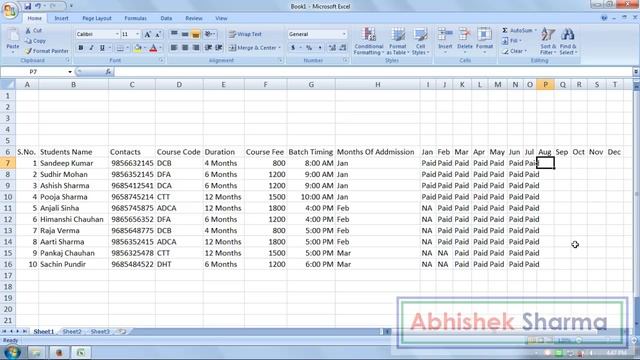
Task: Switch to the View tab
Action: [x=221, y=18]
